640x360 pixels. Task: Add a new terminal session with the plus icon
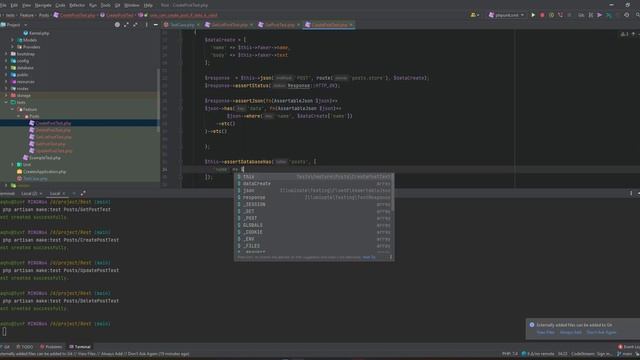(x=74, y=193)
